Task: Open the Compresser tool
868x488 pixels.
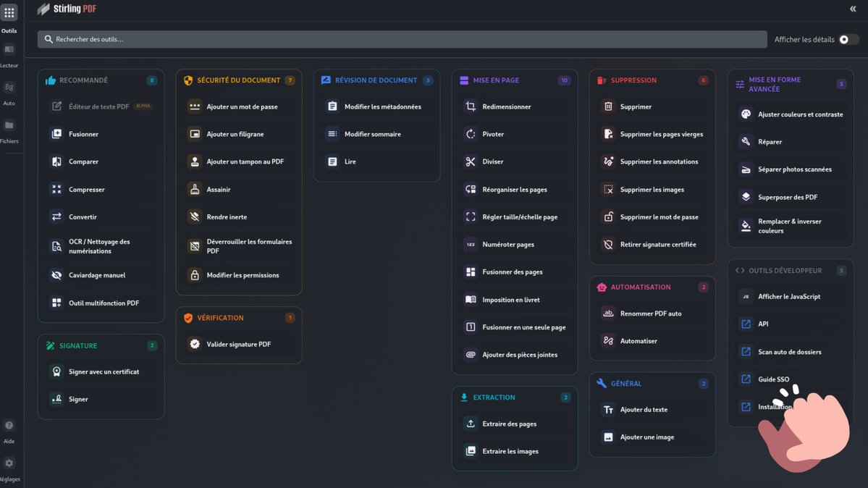Action: (x=83, y=189)
